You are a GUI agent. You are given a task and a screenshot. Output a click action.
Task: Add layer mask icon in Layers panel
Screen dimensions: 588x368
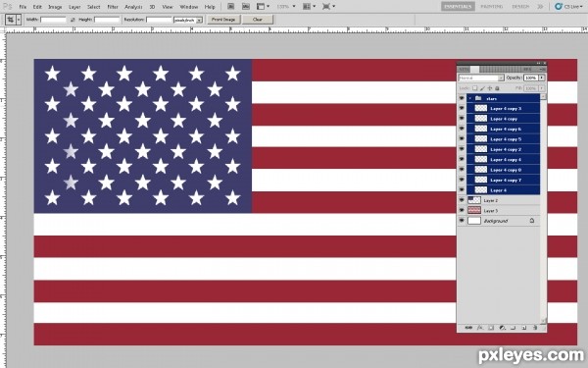coord(491,328)
